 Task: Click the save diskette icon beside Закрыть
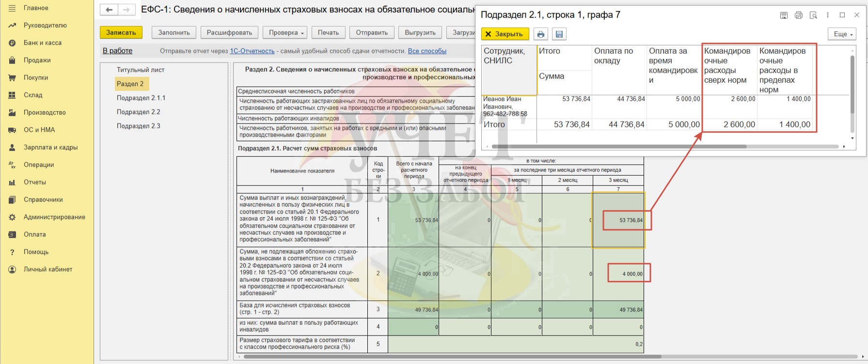pos(559,34)
